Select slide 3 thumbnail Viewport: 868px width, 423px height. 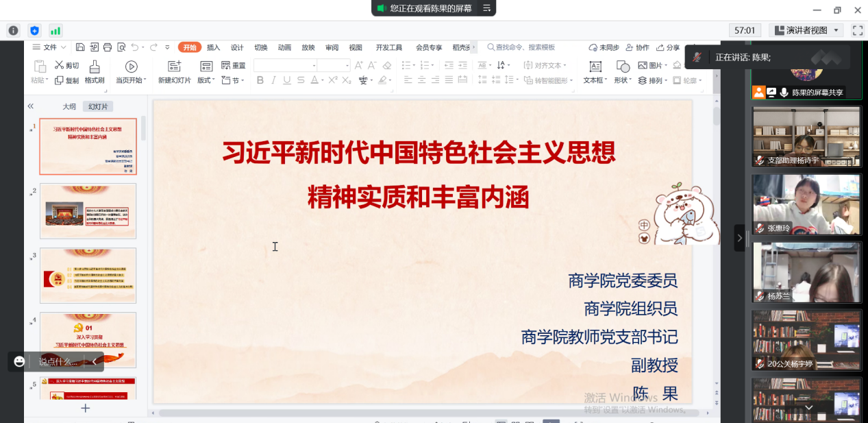(88, 276)
